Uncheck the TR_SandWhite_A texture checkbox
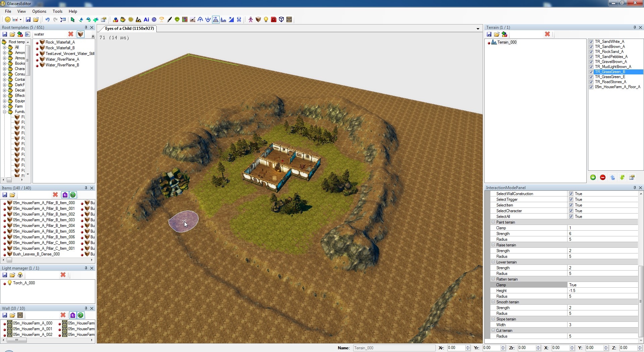Image resolution: width=644 pixels, height=352 pixels. pyautogui.click(x=591, y=42)
